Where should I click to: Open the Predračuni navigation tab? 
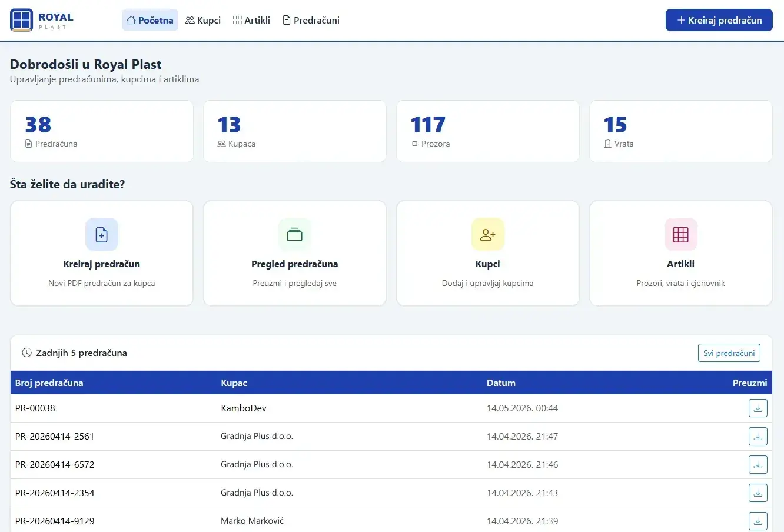pos(311,20)
